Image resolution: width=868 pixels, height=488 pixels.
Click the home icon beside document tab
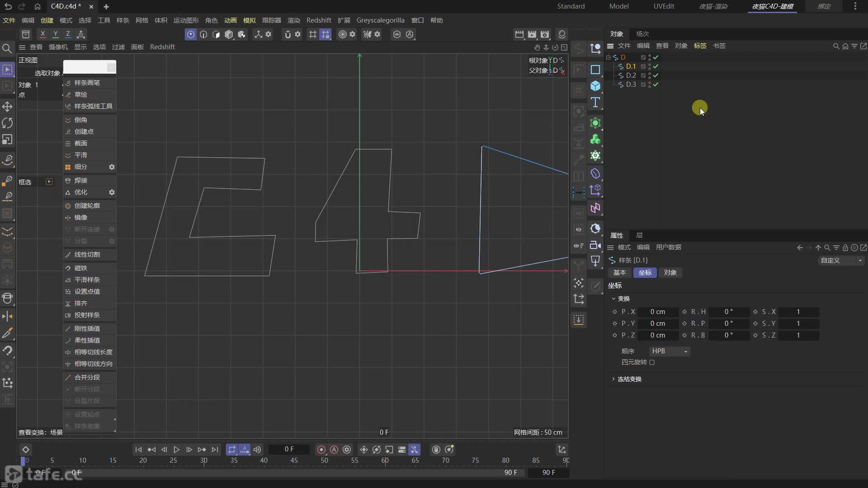tap(38, 6)
